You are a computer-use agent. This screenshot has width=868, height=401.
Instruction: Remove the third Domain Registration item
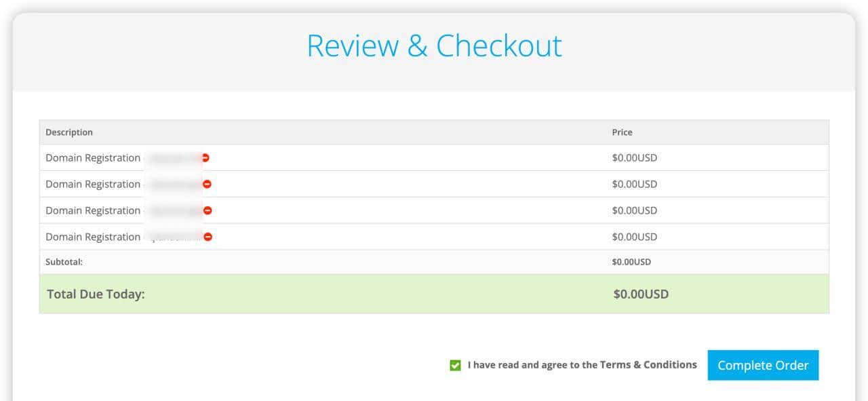pyautogui.click(x=208, y=210)
